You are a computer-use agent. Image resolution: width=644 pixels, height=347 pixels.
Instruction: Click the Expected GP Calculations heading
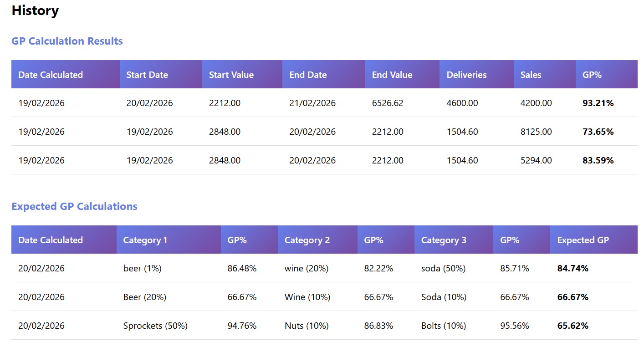(74, 206)
